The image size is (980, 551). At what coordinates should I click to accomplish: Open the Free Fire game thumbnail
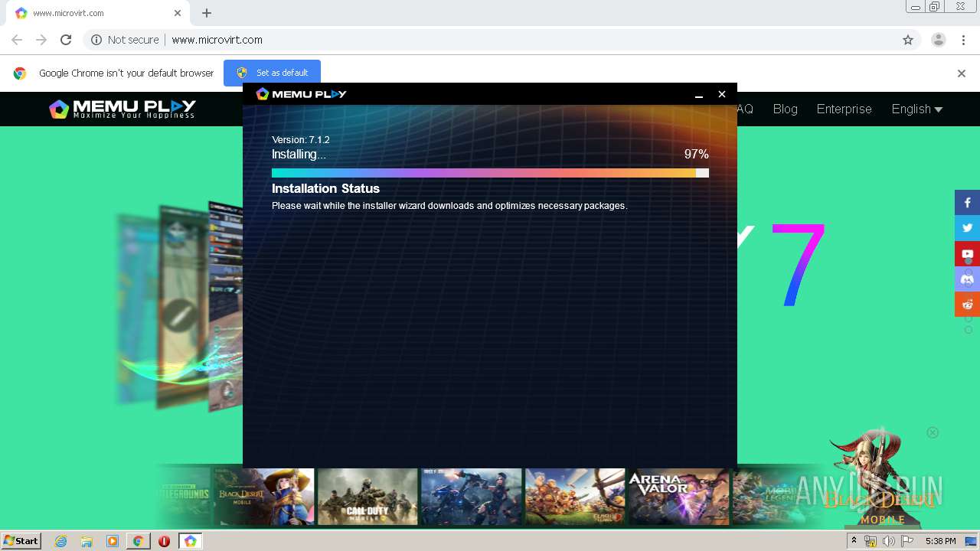pos(472,497)
